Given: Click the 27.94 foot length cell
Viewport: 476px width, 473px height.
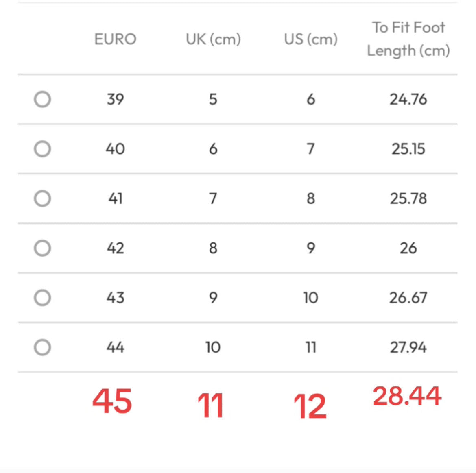Looking at the screenshot, I should tap(408, 347).
